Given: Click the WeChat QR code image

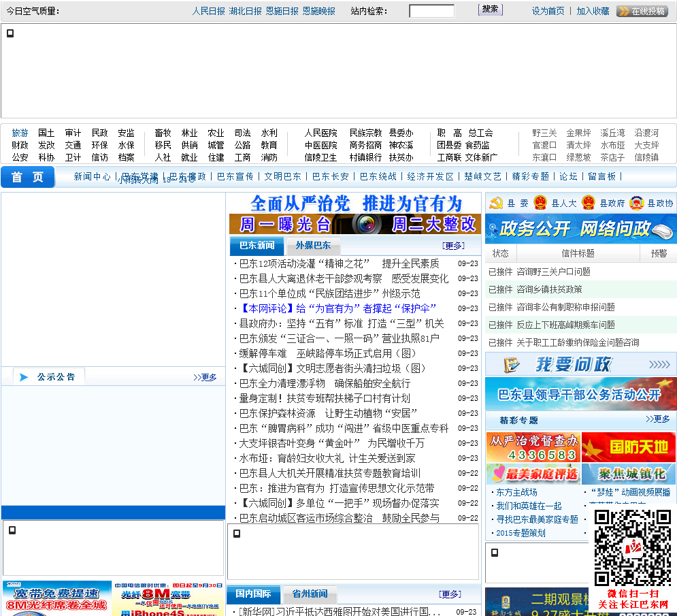Looking at the screenshot, I should (x=633, y=549).
